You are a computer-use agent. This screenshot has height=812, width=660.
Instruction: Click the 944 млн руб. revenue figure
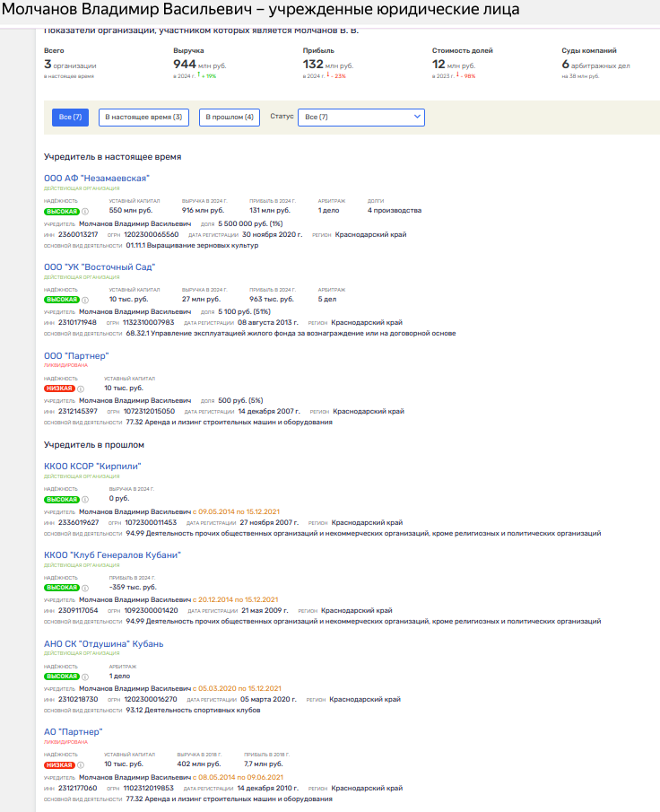coord(200,65)
